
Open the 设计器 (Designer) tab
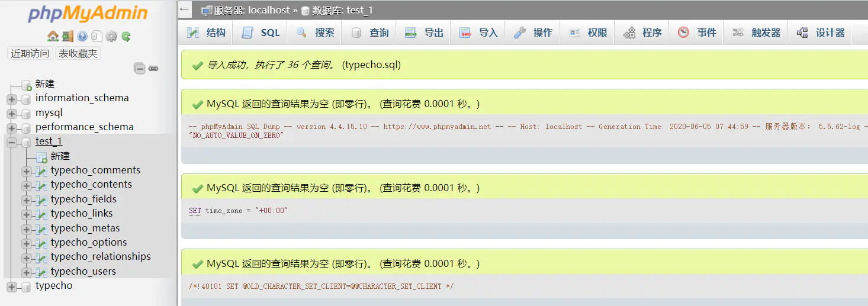point(820,33)
